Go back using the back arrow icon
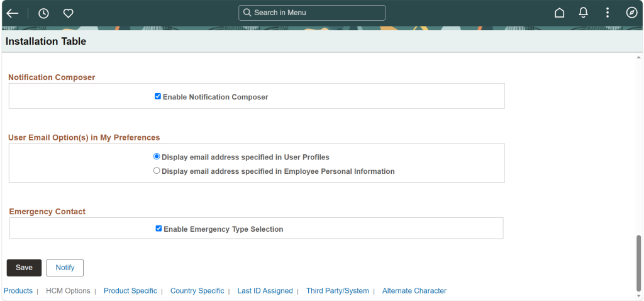The width and height of the screenshot is (644, 301). tap(13, 13)
